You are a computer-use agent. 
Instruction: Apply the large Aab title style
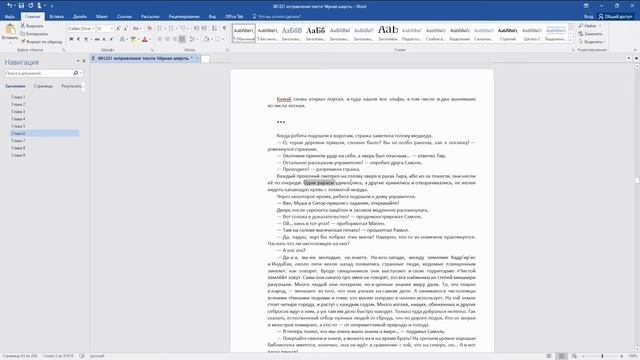click(388, 33)
